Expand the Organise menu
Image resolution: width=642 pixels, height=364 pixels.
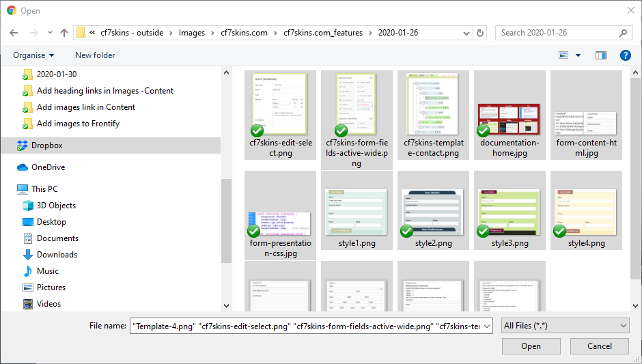(33, 55)
